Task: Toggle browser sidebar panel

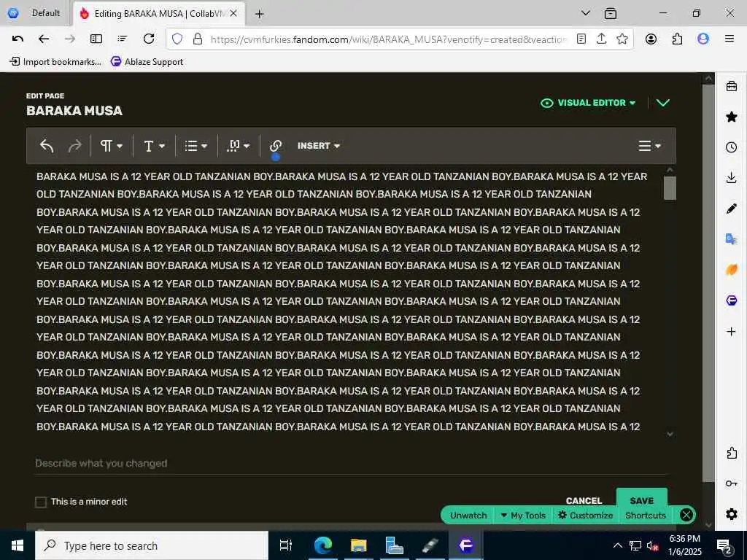Action: point(96,39)
